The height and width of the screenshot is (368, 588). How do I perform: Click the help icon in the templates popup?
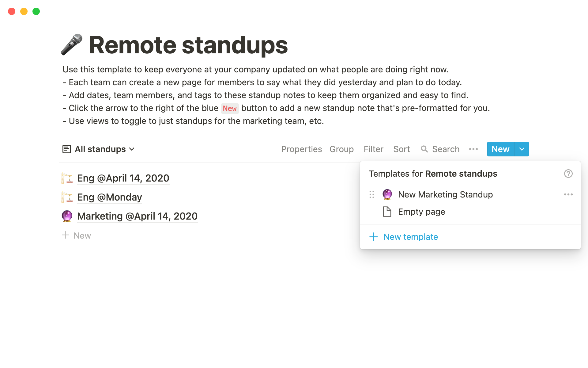tap(568, 174)
